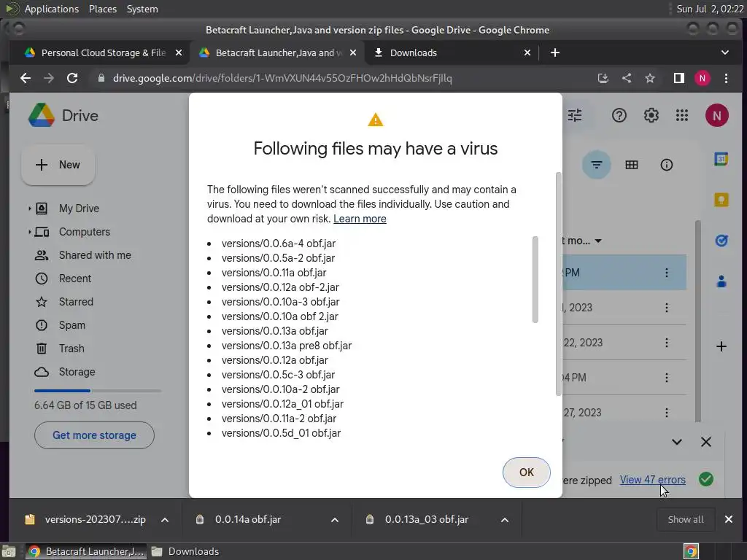Open more actions for the highlighted PM row

[667, 273]
